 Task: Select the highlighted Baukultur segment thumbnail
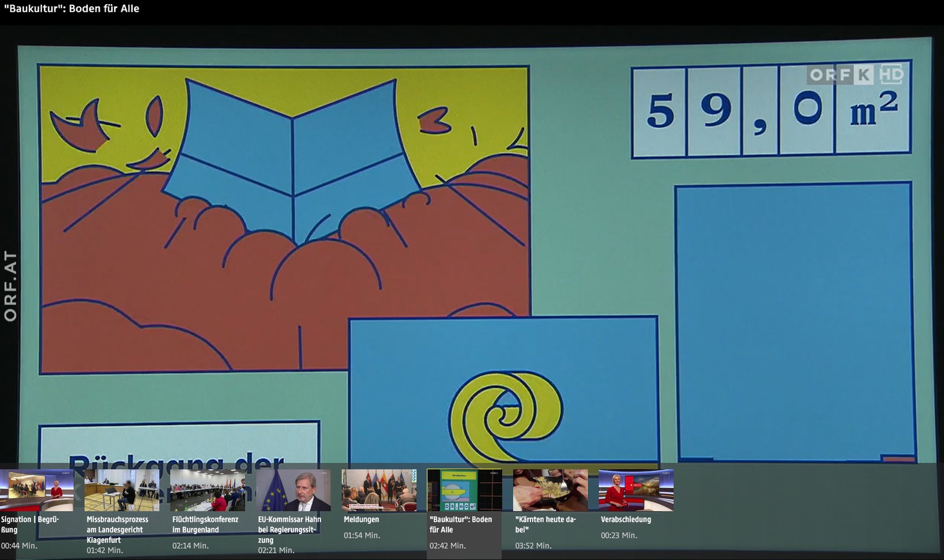click(464, 490)
